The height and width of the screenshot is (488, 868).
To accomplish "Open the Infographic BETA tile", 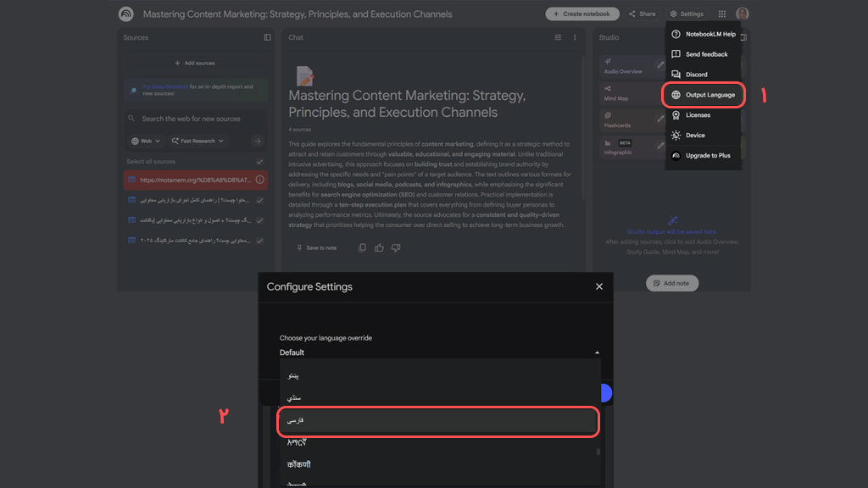I will pyautogui.click(x=631, y=147).
